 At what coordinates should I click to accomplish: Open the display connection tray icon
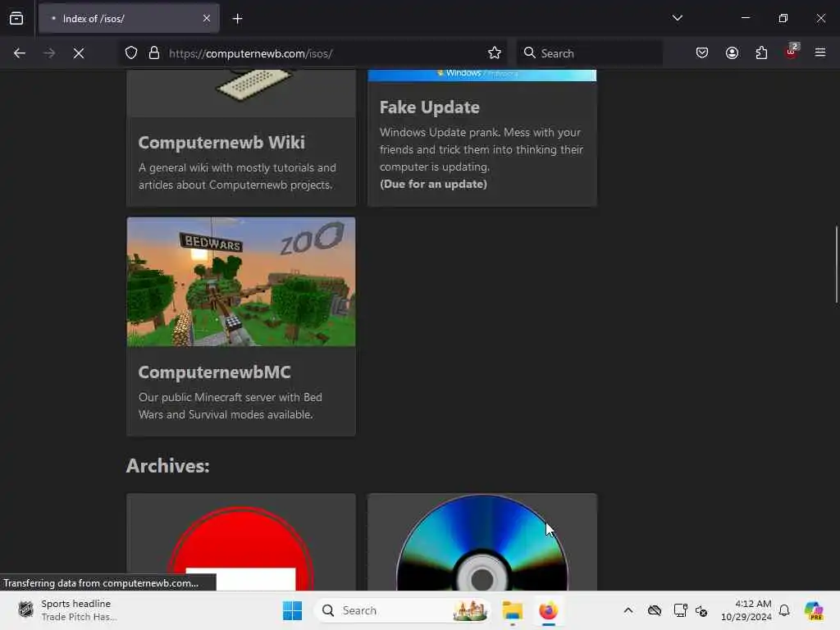coord(680,610)
